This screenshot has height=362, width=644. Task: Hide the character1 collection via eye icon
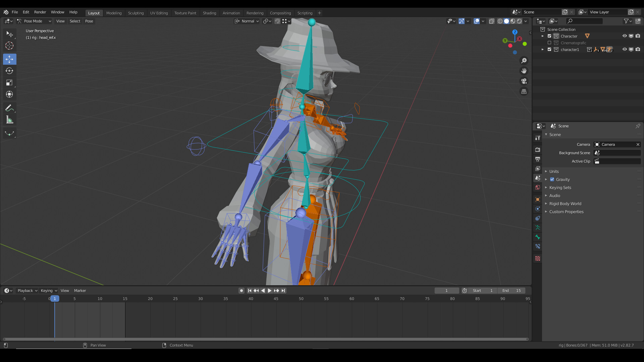(x=625, y=49)
